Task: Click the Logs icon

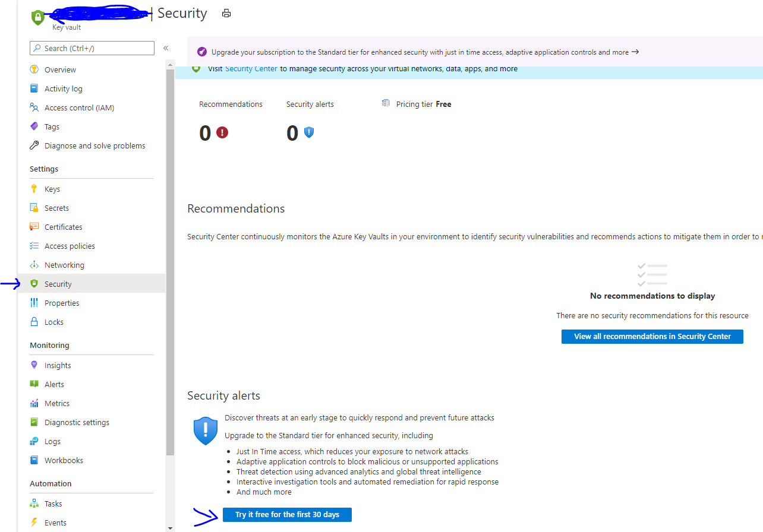Action: (34, 441)
